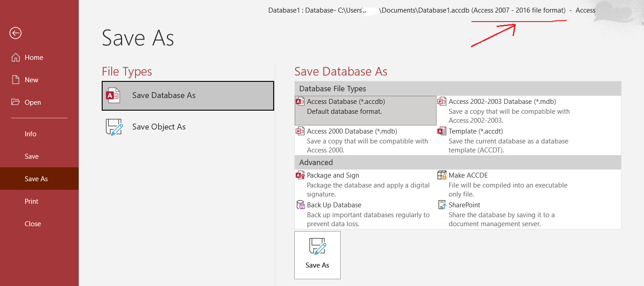Click the Package and Sign icon

(x=300, y=175)
